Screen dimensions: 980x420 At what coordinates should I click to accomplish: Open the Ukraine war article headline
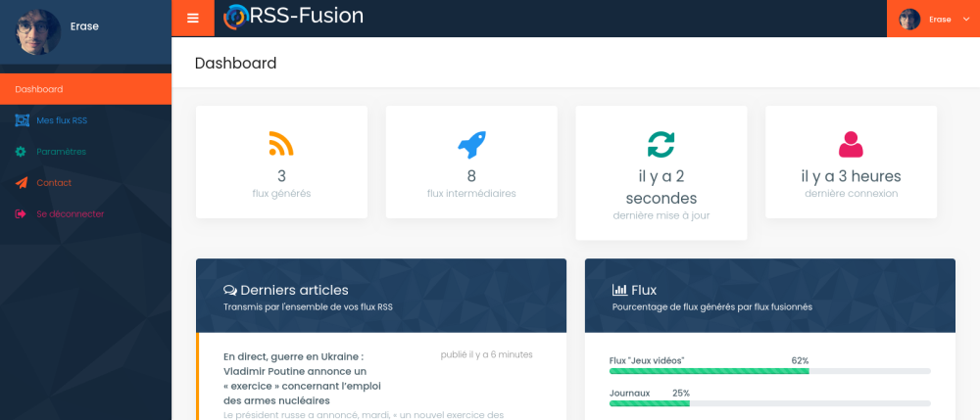(303, 379)
